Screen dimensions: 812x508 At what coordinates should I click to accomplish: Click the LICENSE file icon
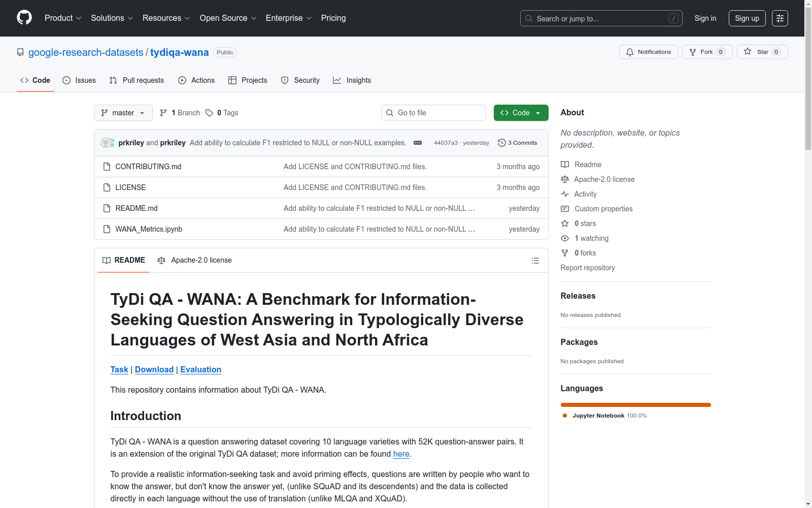point(107,187)
